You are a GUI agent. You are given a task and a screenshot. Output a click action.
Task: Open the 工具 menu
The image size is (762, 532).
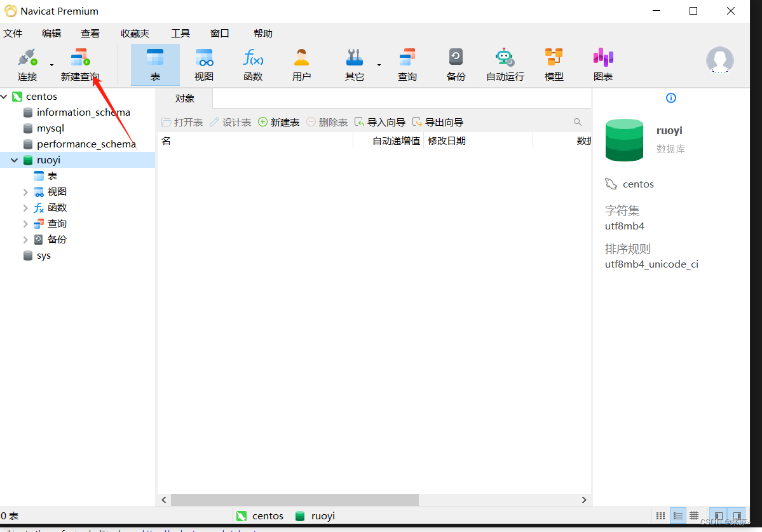click(180, 33)
